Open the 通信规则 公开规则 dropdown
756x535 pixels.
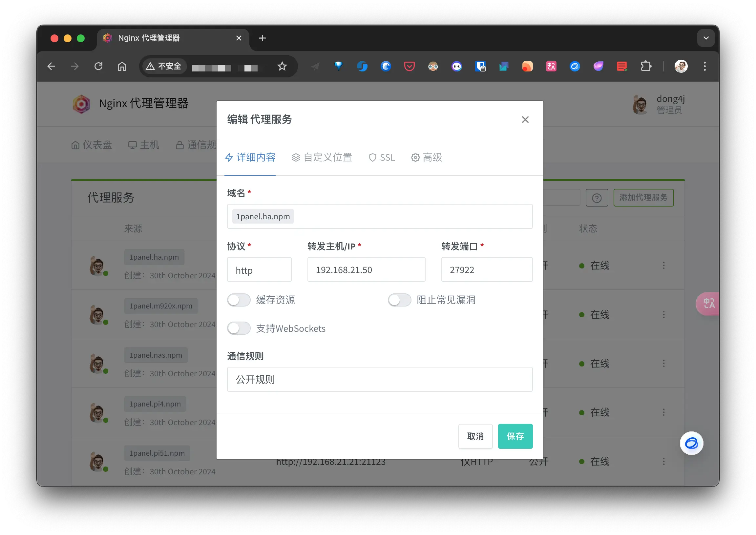point(380,380)
